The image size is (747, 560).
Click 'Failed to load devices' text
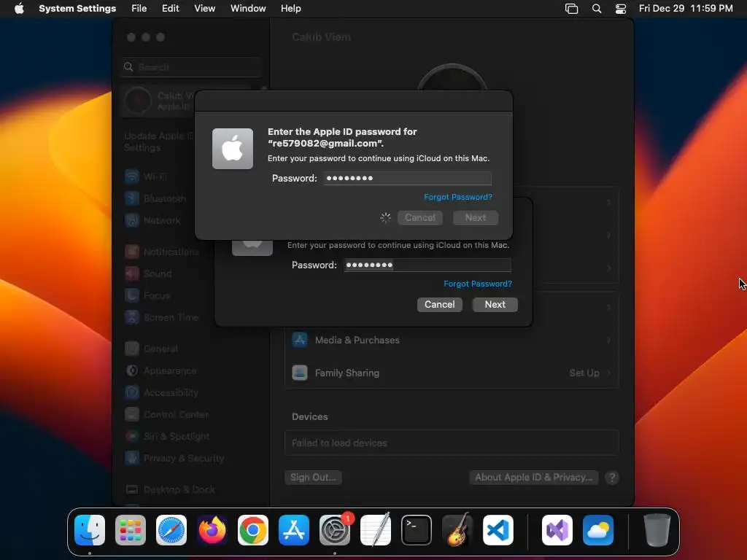pos(339,443)
